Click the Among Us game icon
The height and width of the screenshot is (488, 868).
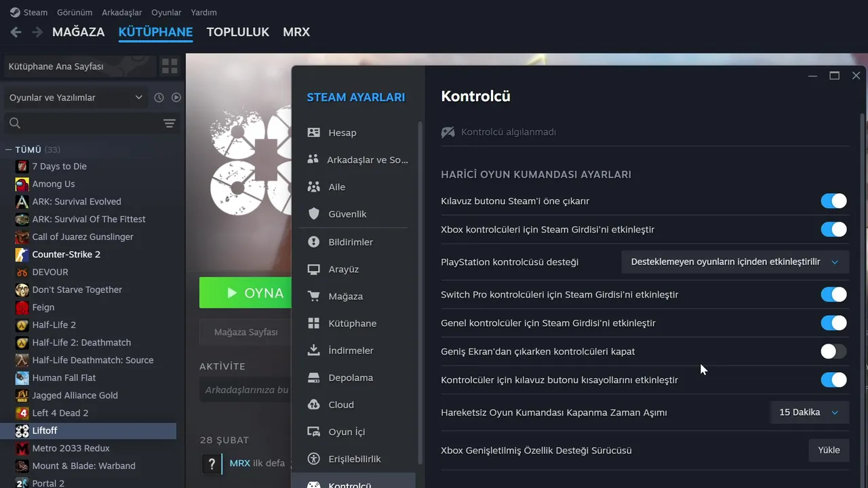pos(22,184)
